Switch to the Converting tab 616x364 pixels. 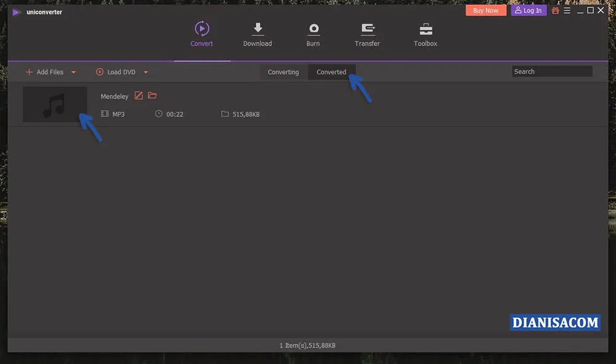click(283, 72)
